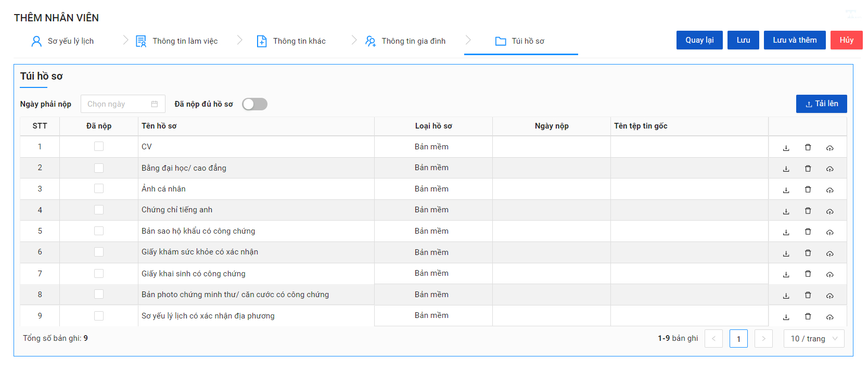
Task: Click the Tải lên upload button
Action: coord(821,104)
